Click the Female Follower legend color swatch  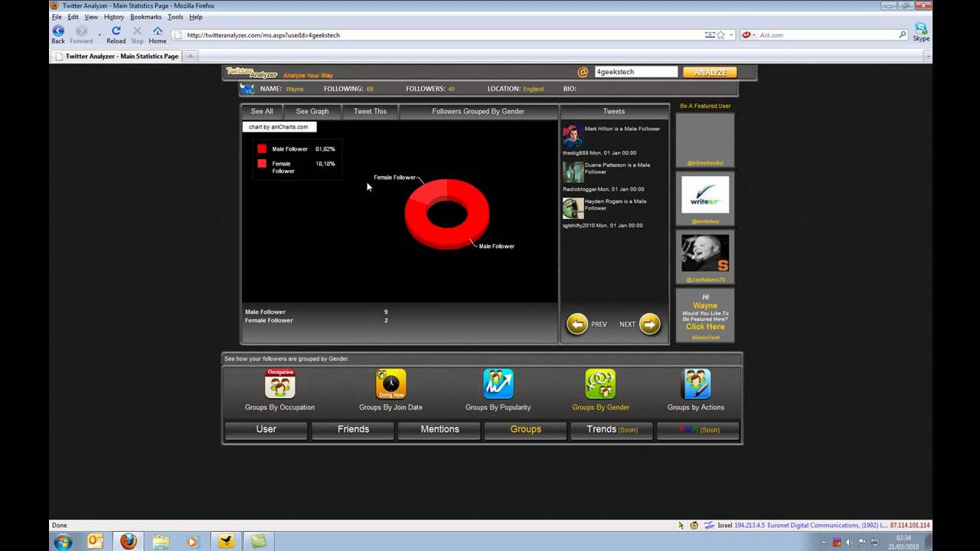tap(262, 164)
